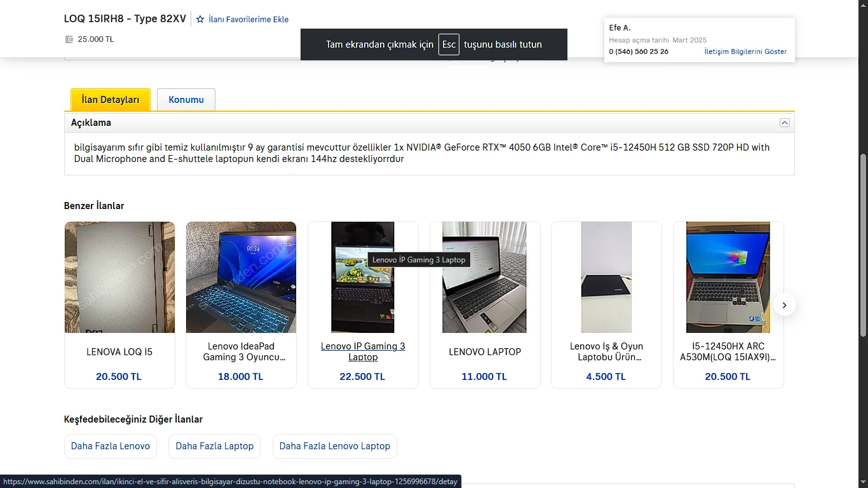Image resolution: width=868 pixels, height=488 pixels.
Task: Click the page vertical scrollbar thumb
Action: click(x=863, y=245)
